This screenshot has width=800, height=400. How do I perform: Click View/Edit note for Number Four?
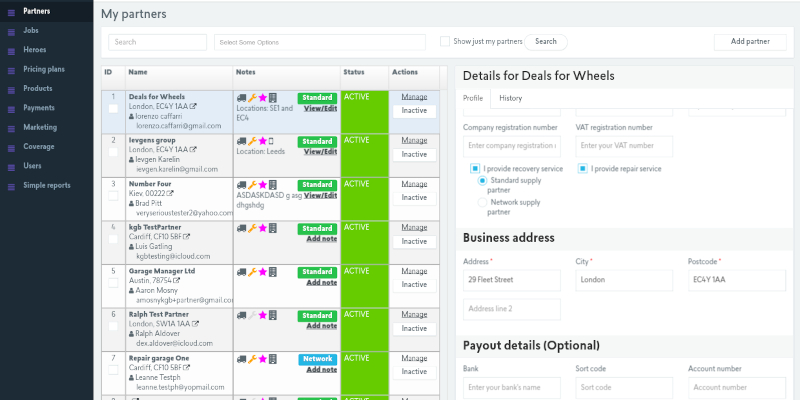[x=320, y=195]
